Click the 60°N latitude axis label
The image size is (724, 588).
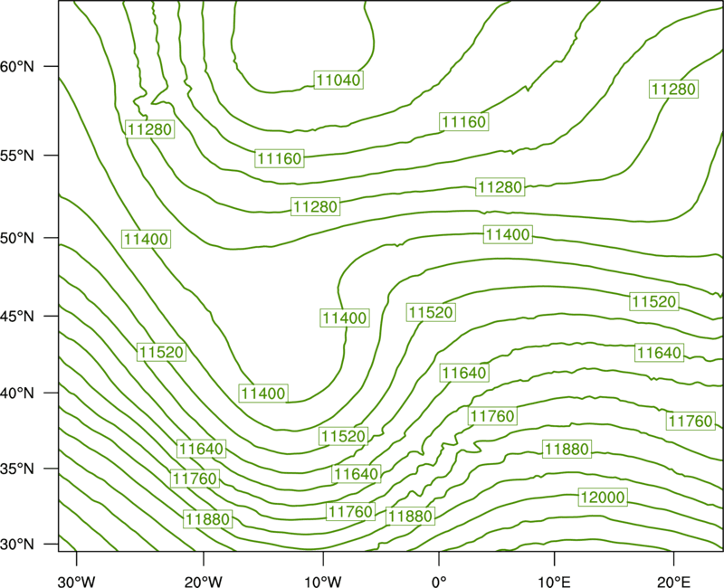coord(17,66)
